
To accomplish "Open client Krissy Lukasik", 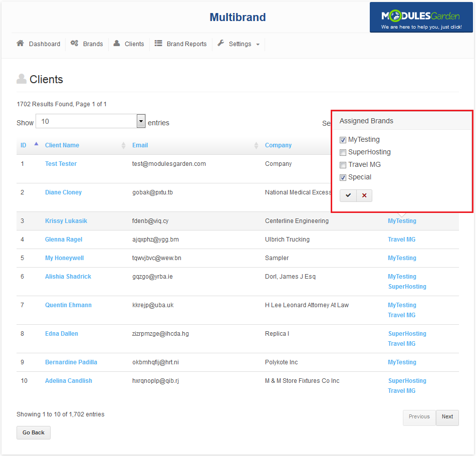I will coord(66,221).
